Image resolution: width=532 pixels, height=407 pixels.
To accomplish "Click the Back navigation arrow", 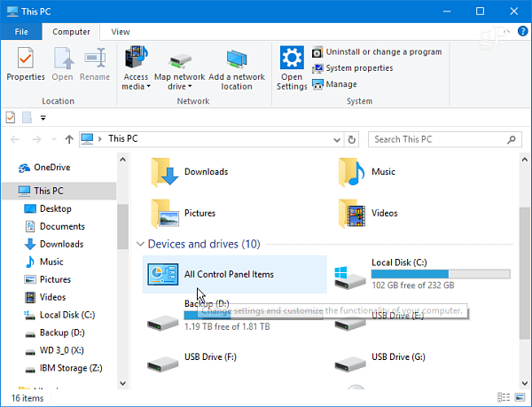I will point(15,139).
